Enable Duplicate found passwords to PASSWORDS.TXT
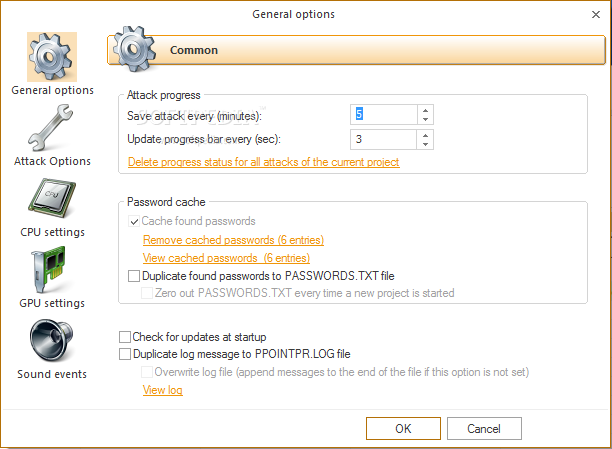The width and height of the screenshot is (612, 449). (135, 275)
